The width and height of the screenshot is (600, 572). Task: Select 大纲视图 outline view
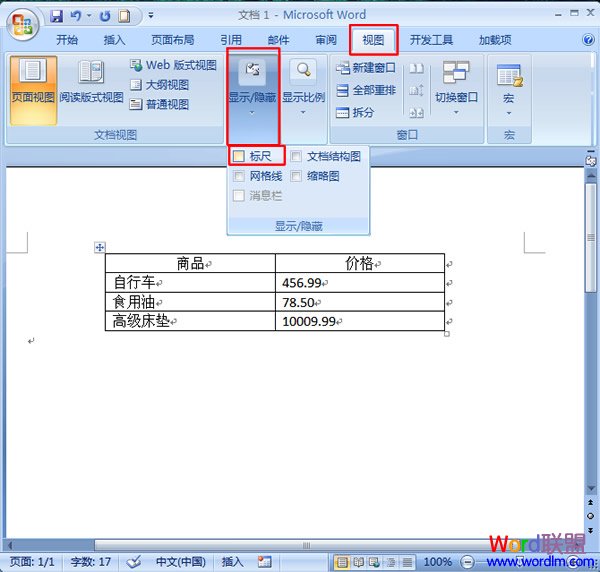(x=159, y=85)
